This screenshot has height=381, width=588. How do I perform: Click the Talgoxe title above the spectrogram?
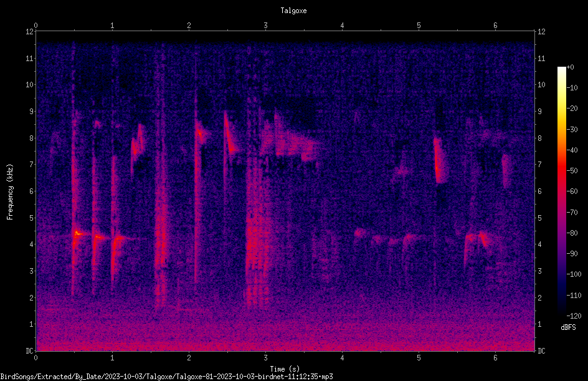coord(293,11)
